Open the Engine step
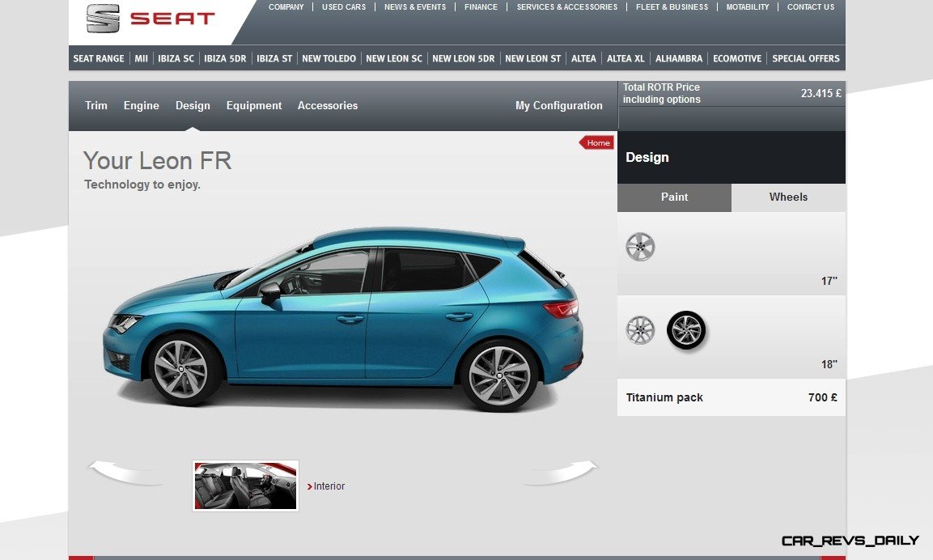The image size is (933, 560). tap(142, 105)
